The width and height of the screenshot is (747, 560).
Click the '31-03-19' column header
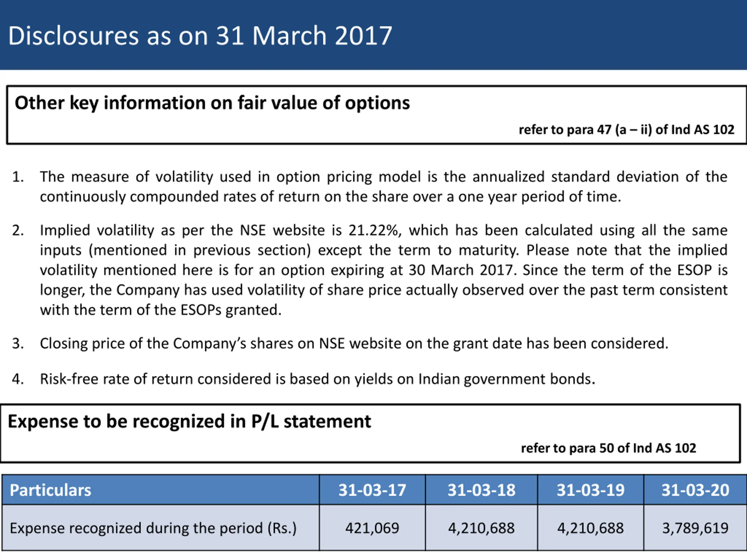pyautogui.click(x=590, y=490)
